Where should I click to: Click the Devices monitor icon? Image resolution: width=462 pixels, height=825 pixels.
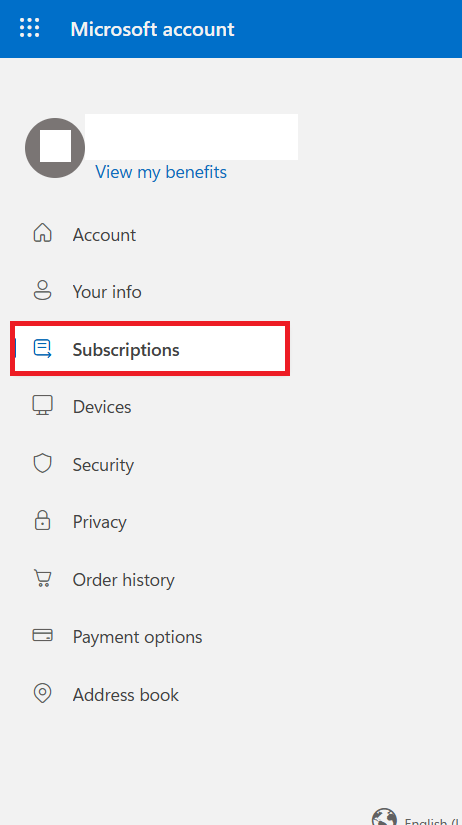43,406
